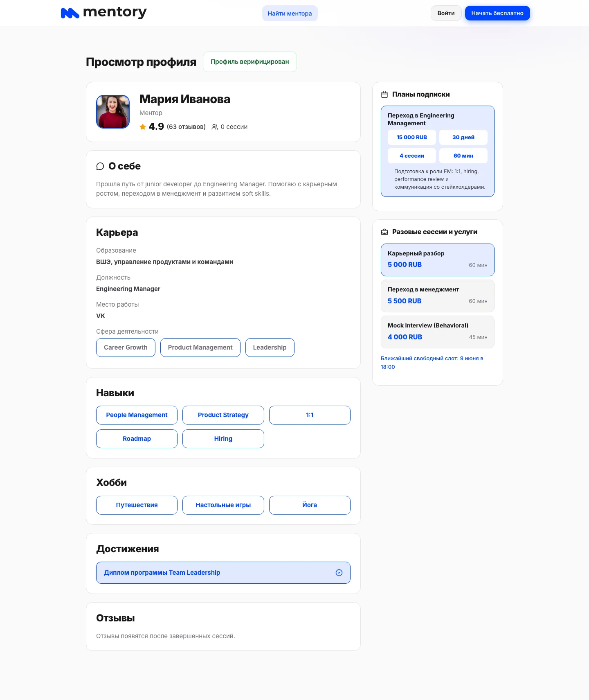The width and height of the screenshot is (589, 700).
Task: Click the Войти button
Action: tap(446, 13)
